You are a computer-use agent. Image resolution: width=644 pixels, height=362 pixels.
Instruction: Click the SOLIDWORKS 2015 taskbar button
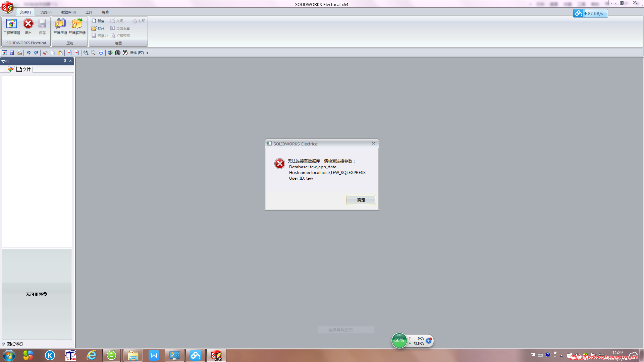(x=216, y=355)
